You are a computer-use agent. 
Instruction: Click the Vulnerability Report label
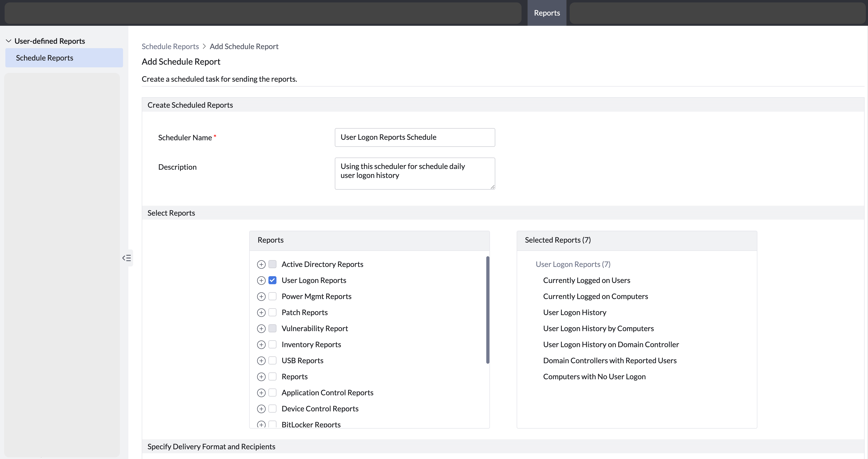[x=315, y=328]
